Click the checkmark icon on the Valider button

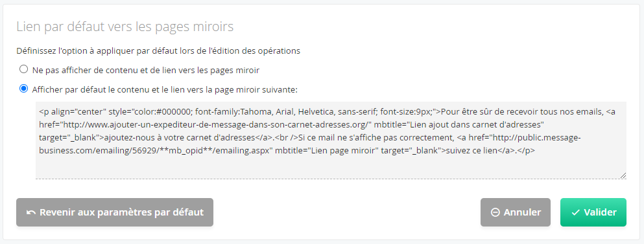[x=575, y=212]
